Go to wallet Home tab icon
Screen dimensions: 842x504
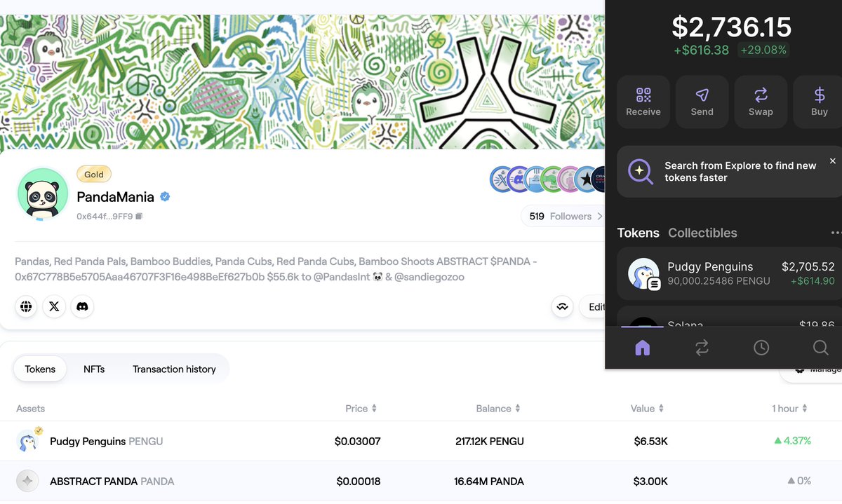coord(642,348)
